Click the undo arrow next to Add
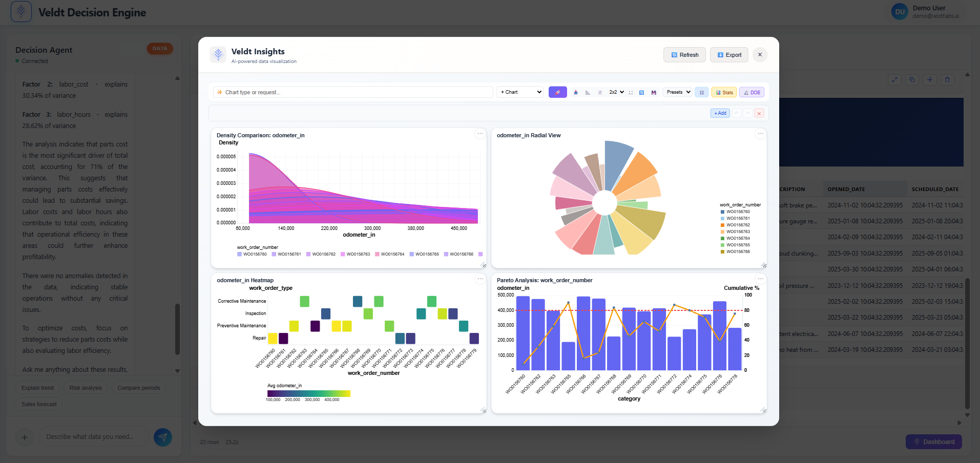 (x=736, y=113)
